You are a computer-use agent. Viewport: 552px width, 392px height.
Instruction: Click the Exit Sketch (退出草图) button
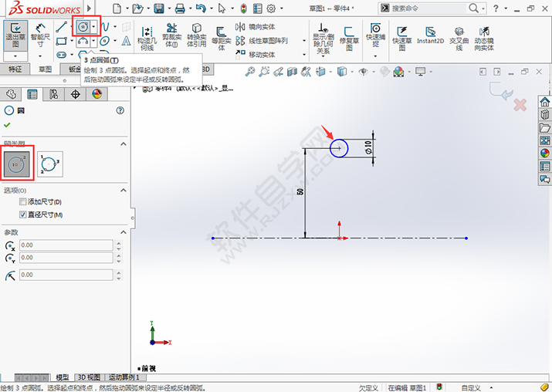tap(15, 36)
